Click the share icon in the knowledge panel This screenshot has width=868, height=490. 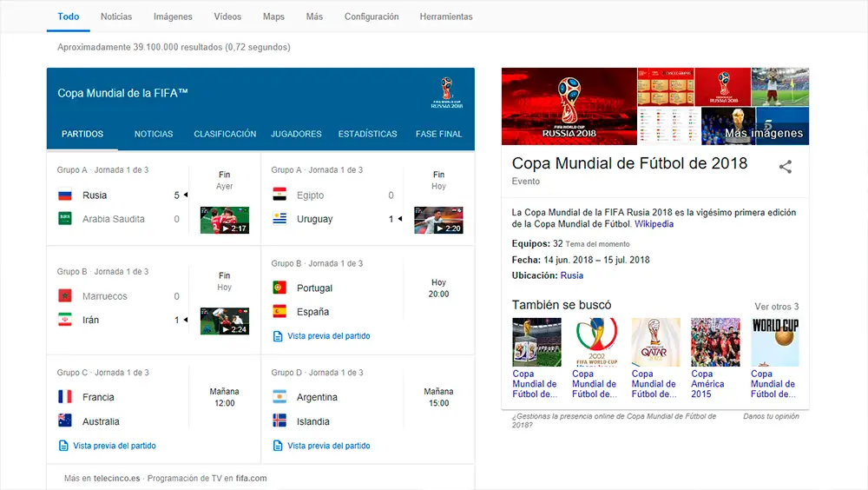pyautogui.click(x=785, y=166)
